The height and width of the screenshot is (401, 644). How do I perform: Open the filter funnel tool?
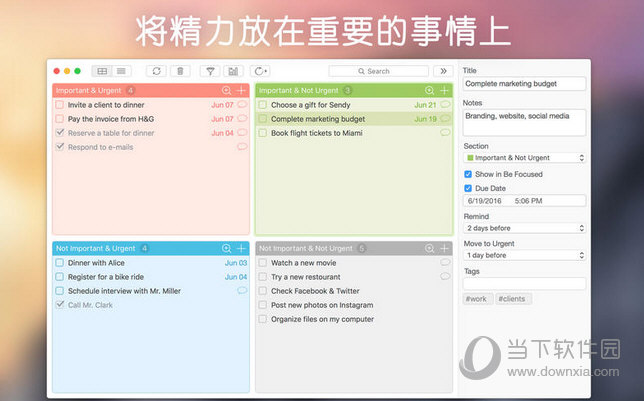[210, 71]
